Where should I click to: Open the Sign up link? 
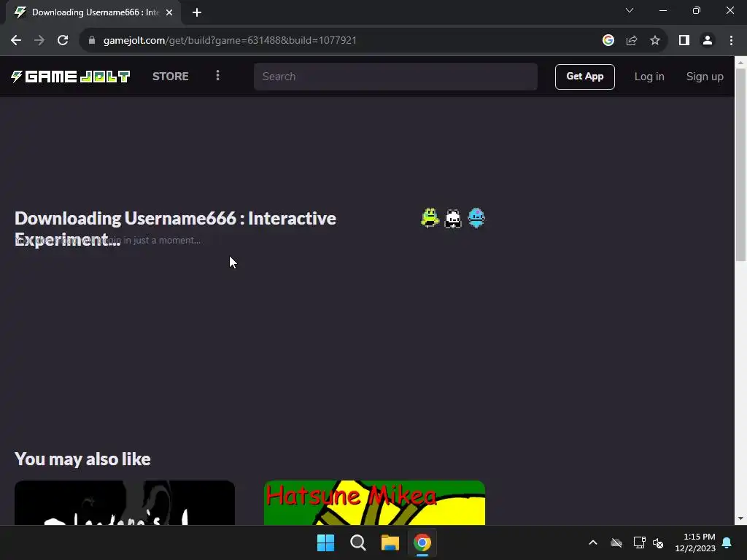(x=705, y=77)
